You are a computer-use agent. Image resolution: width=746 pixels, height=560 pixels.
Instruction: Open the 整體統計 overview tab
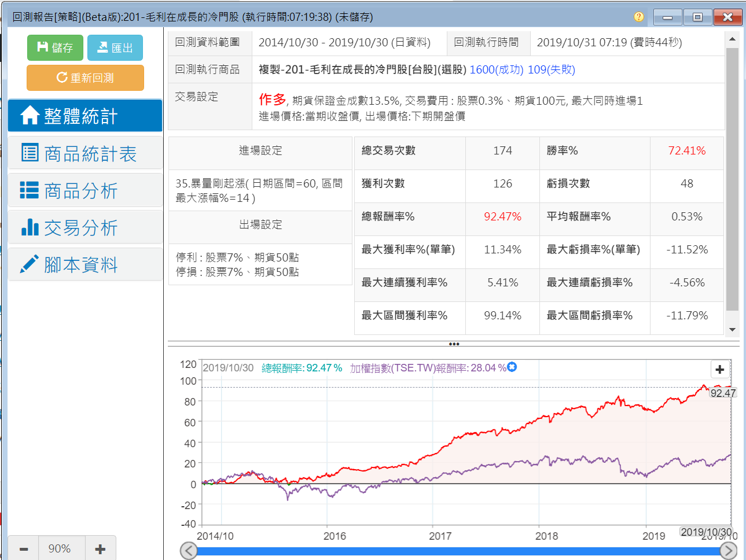pyautogui.click(x=85, y=116)
